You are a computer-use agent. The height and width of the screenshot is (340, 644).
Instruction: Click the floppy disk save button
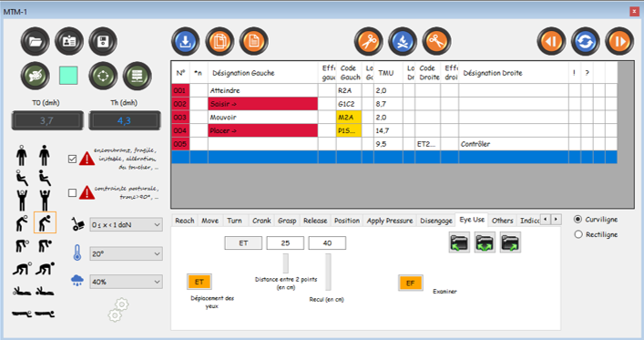coord(103,42)
